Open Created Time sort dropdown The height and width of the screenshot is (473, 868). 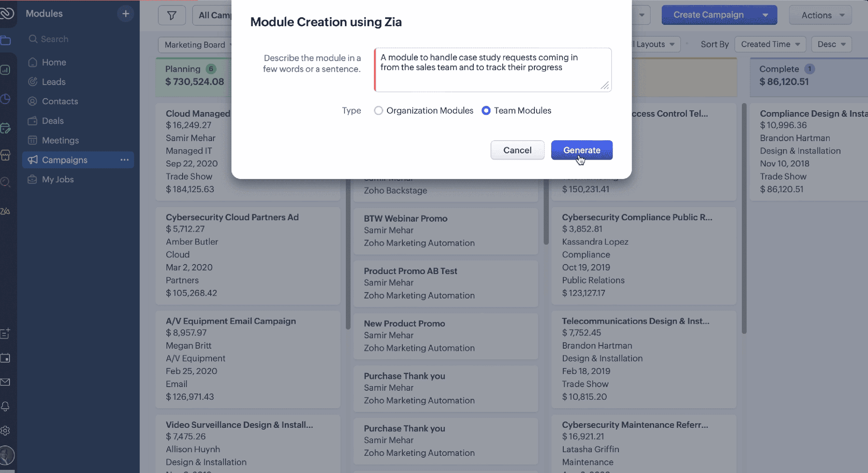pyautogui.click(x=770, y=44)
